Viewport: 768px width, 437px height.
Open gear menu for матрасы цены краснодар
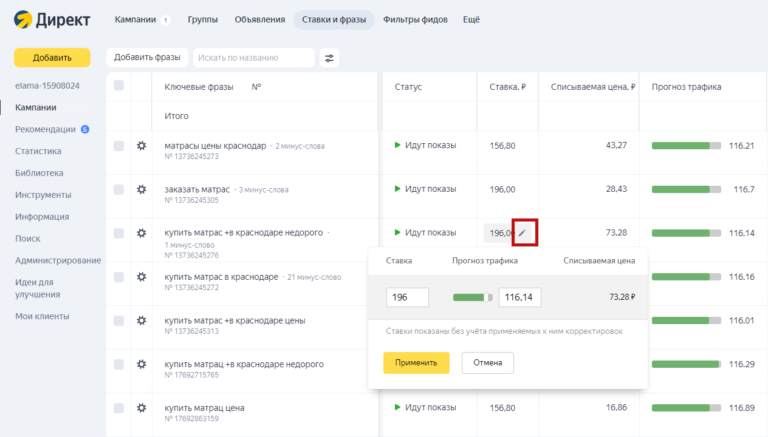142,146
